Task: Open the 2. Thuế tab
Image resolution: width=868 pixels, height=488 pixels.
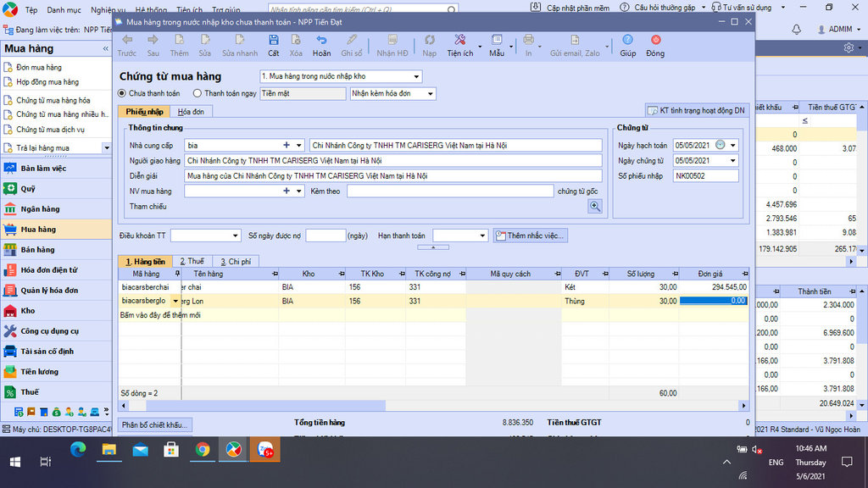Action: coord(192,261)
